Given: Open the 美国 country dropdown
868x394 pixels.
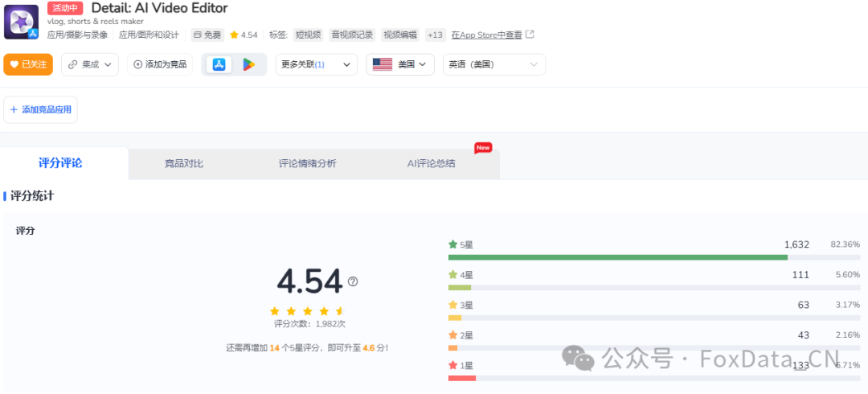Looking at the screenshot, I should click(400, 64).
